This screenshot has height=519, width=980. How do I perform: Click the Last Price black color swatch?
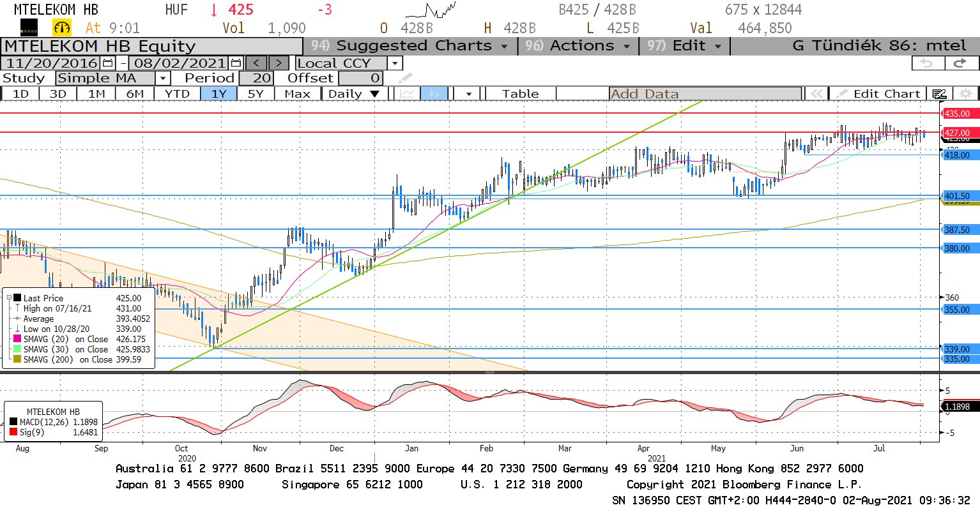click(17, 298)
